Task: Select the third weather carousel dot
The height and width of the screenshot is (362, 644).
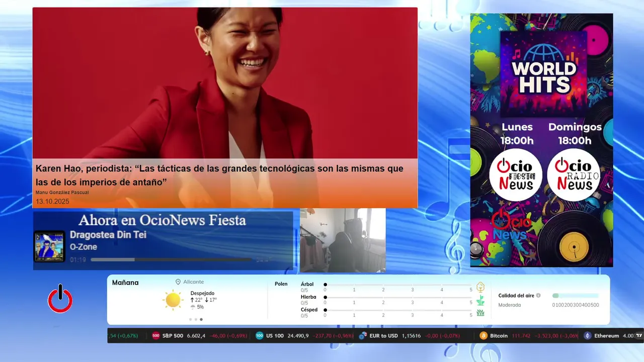Action: click(x=201, y=319)
